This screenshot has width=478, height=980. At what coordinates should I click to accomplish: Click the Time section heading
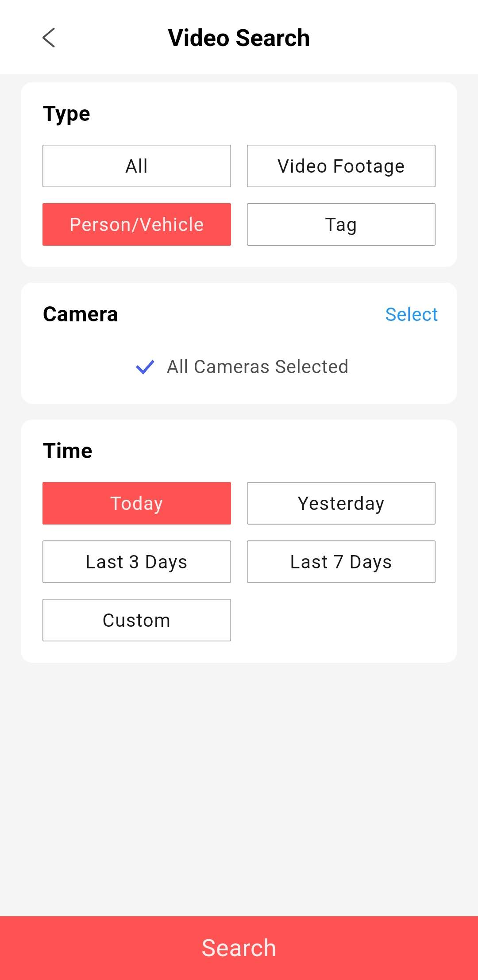click(x=68, y=451)
